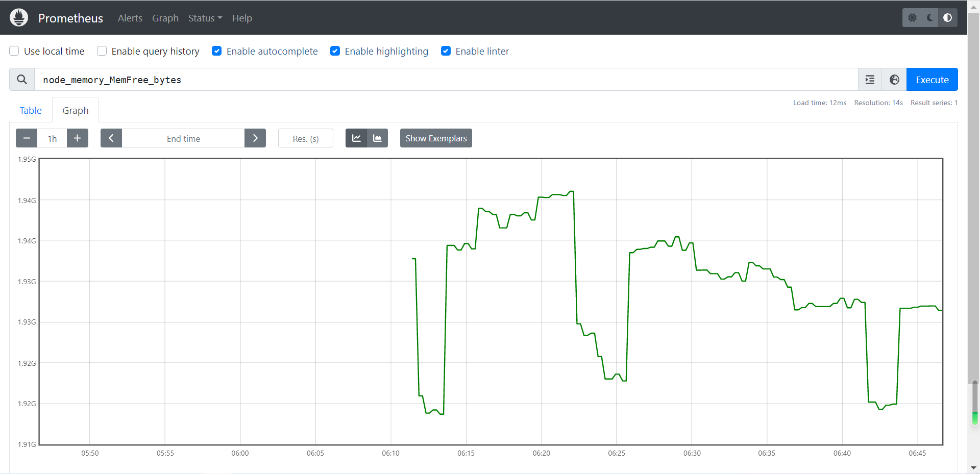Open the Status dropdown menu
980x474 pixels.
pyautogui.click(x=205, y=18)
